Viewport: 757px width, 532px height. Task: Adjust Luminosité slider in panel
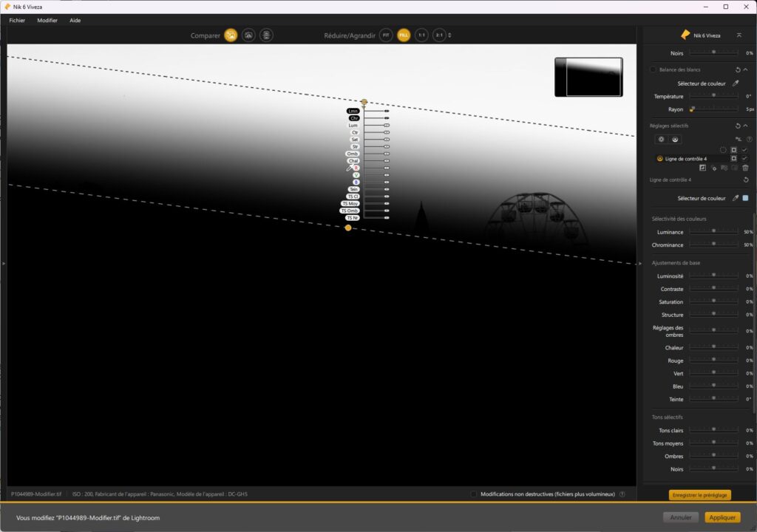pyautogui.click(x=713, y=276)
